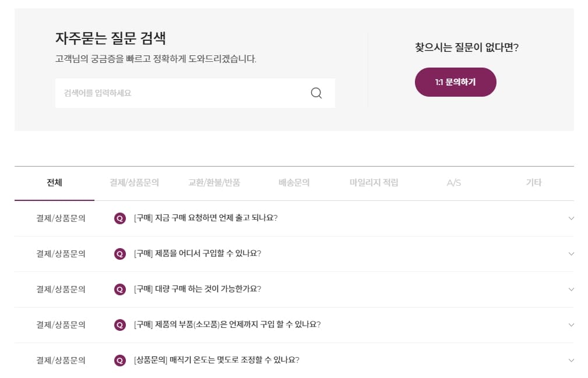Open the 마일리지 적립 tab
588x378 pixels.
[x=375, y=182]
